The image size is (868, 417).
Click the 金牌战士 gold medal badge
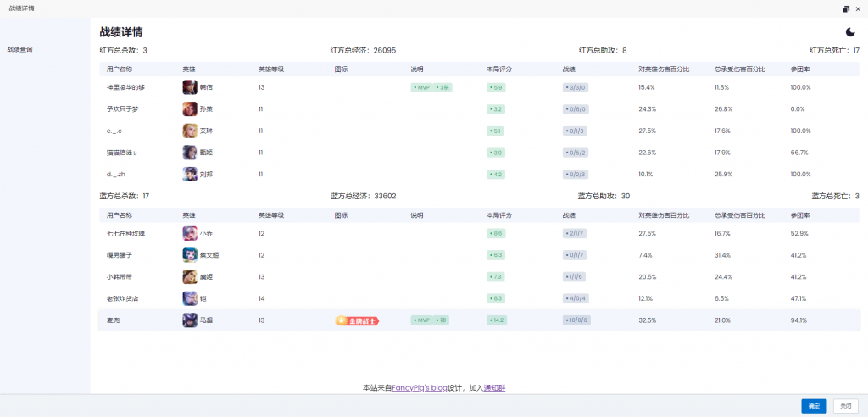click(357, 320)
